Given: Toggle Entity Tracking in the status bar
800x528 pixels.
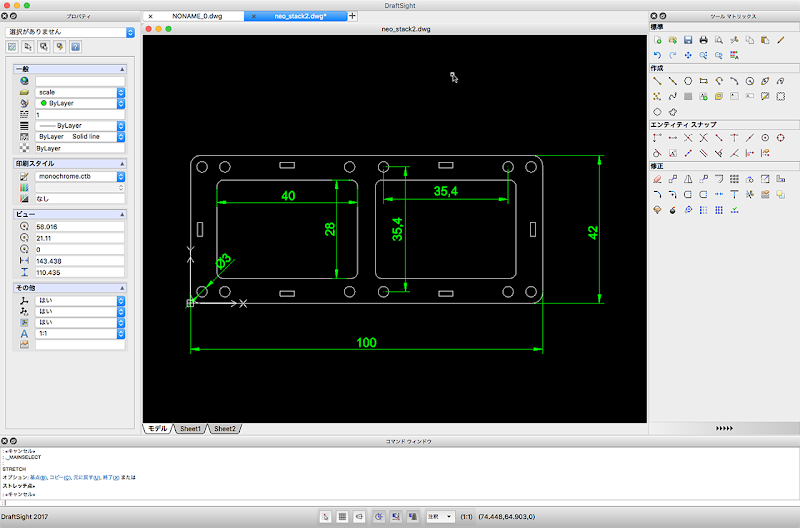Looking at the screenshot, I should [412, 517].
